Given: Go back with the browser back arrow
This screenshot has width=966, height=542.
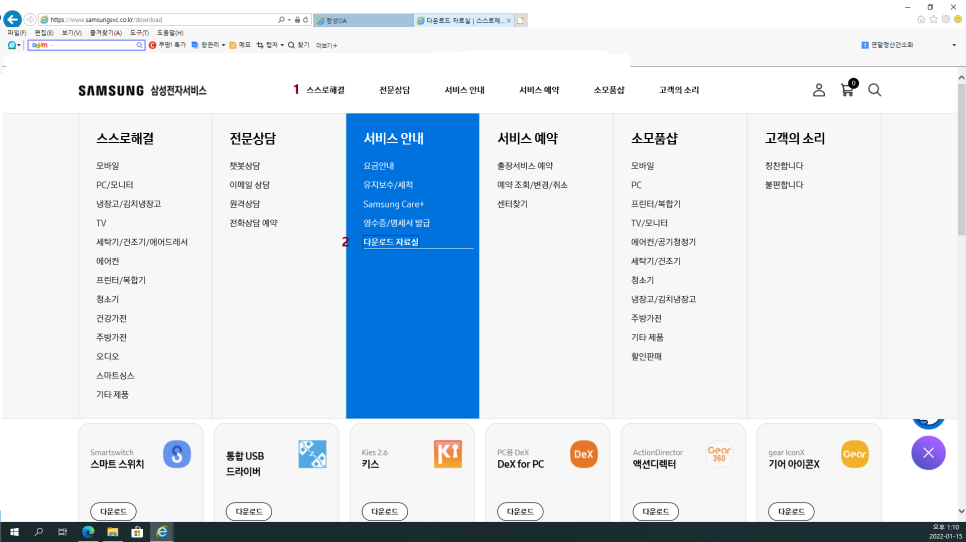Looking at the screenshot, I should pyautogui.click(x=12, y=20).
